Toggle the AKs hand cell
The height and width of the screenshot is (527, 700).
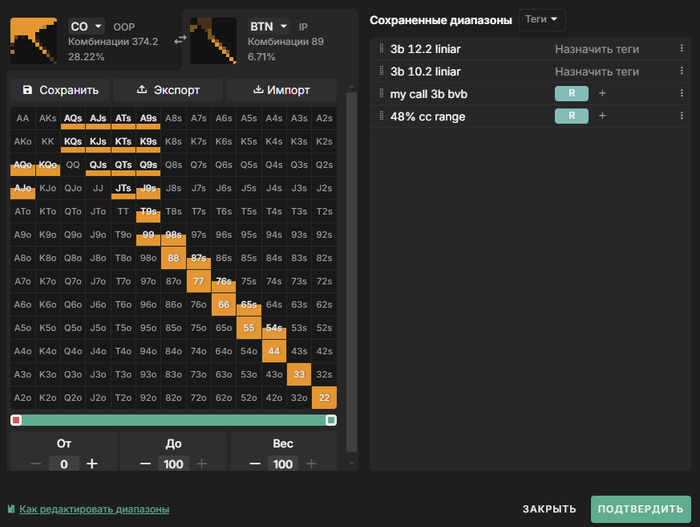pos(48,118)
